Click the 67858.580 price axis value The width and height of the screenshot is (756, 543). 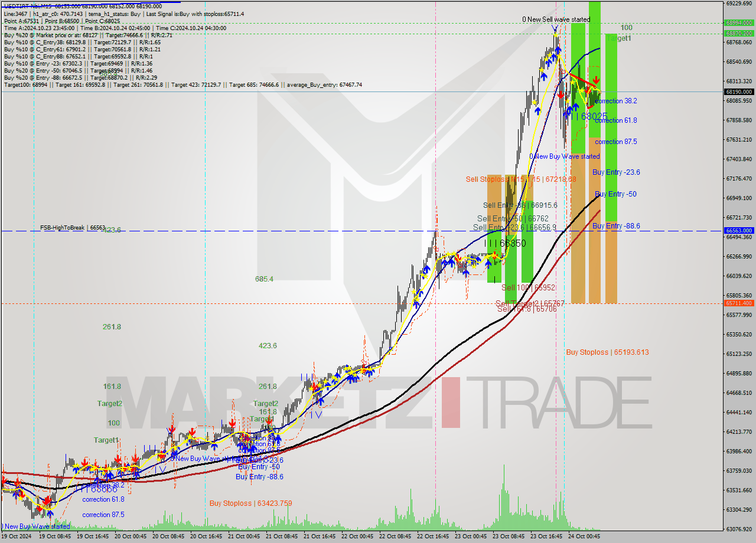click(739, 120)
